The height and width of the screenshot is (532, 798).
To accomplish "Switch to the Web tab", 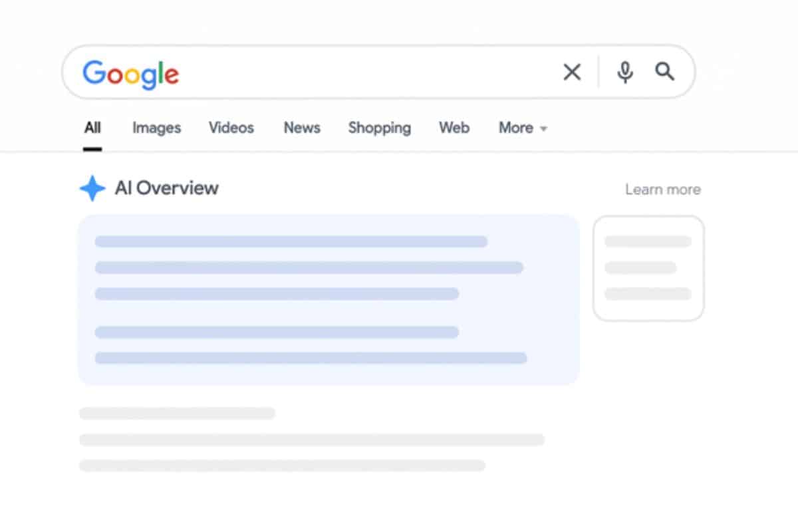I will 454,128.
